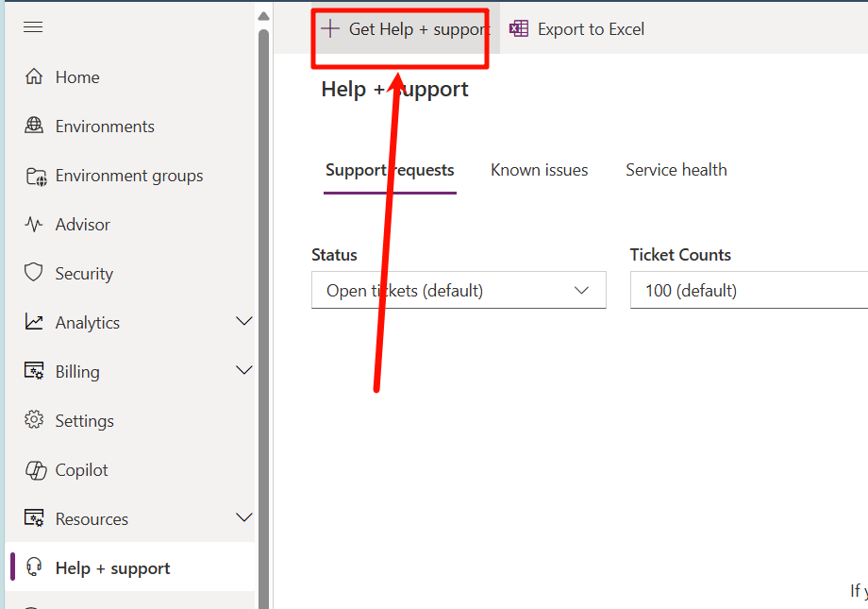This screenshot has height=609, width=868.
Task: Switch to the Known issues tab
Action: [539, 169]
